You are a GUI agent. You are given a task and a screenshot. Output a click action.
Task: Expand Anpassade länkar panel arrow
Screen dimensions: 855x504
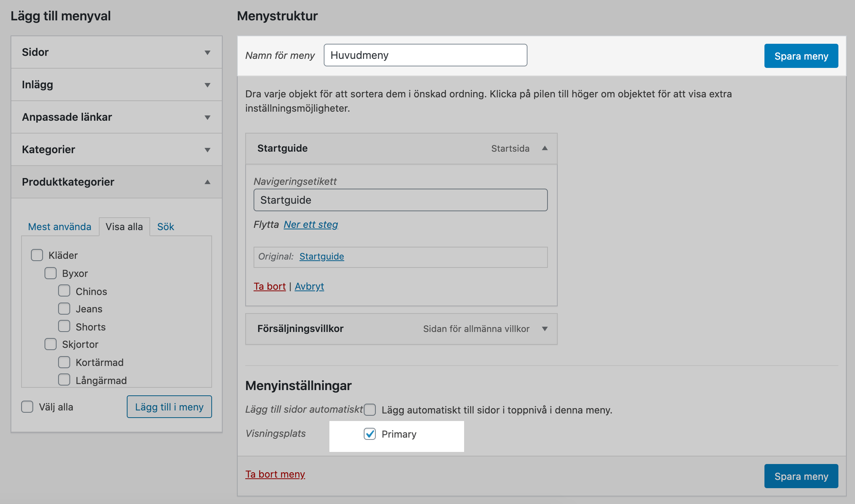point(207,117)
